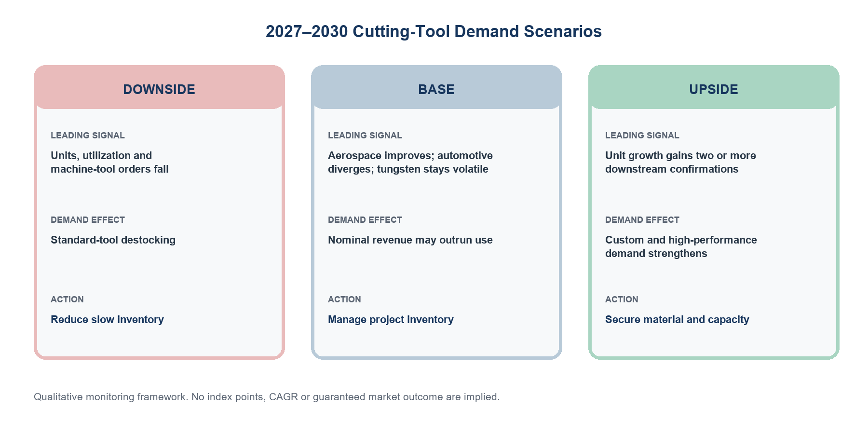The height and width of the screenshot is (434, 868).
Task: Click 'Nominal revenue may outrun use'
Action: pyautogui.click(x=410, y=240)
